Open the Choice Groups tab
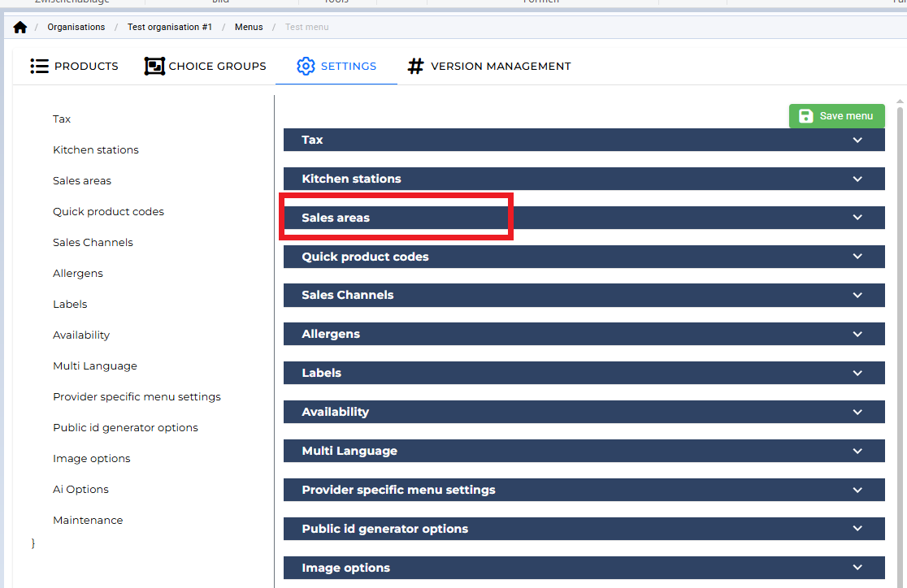 pos(217,67)
